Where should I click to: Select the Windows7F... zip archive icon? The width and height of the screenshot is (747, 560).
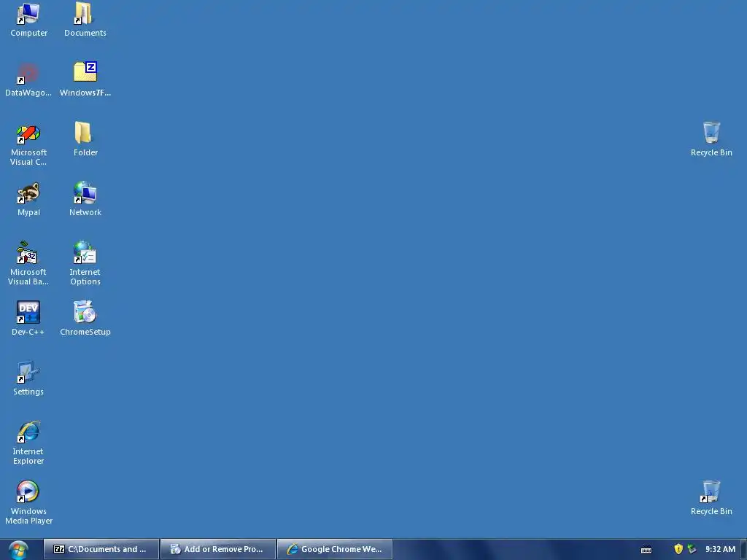[85, 79]
